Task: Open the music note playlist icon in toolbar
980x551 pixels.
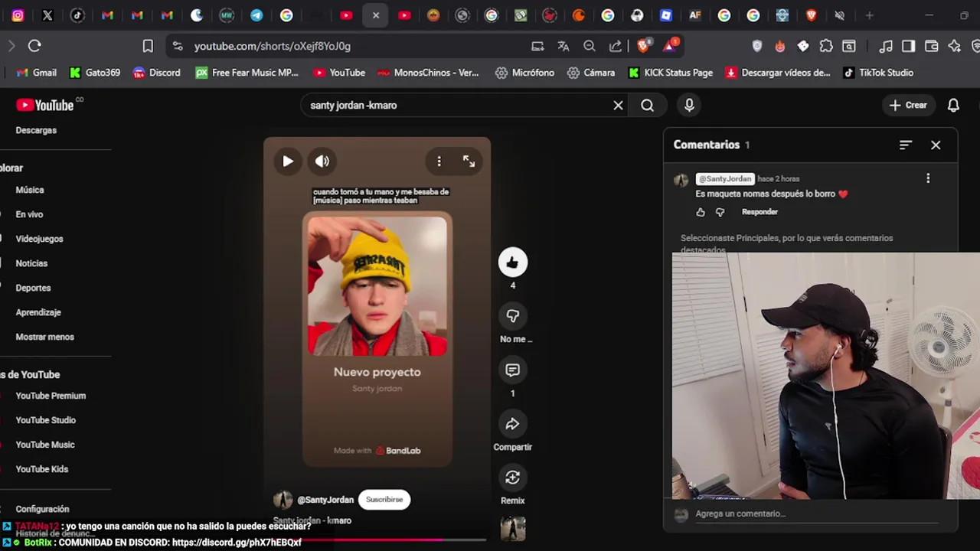Action: [886, 46]
